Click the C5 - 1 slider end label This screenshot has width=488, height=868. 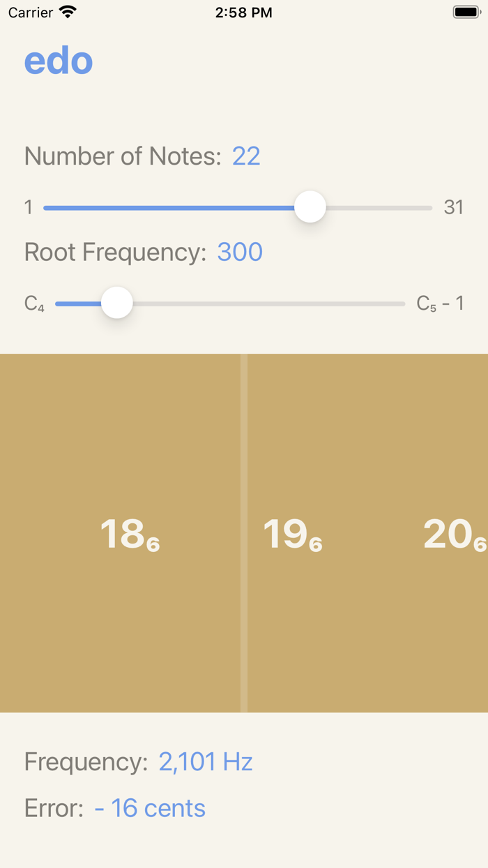click(x=440, y=304)
